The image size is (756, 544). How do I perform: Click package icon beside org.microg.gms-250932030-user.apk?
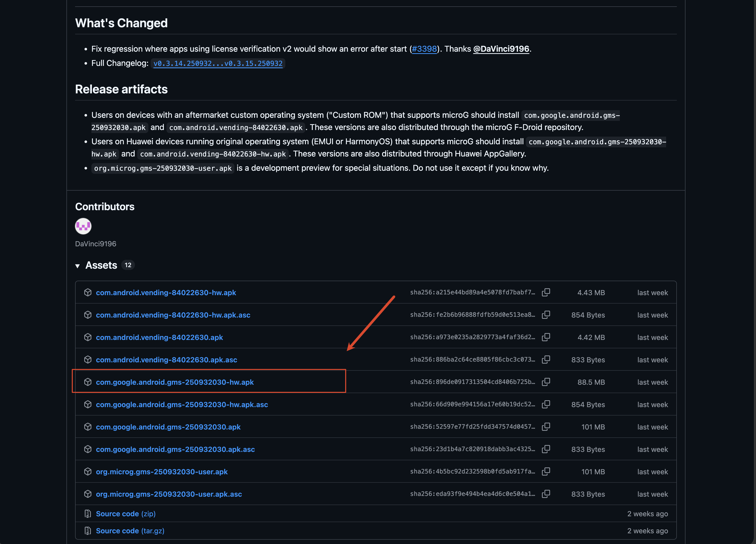(88, 471)
